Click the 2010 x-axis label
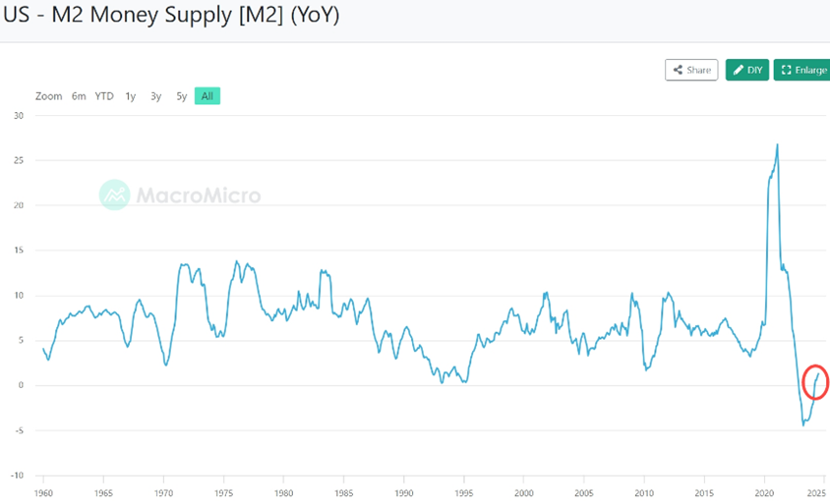The width and height of the screenshot is (830, 504). (644, 493)
